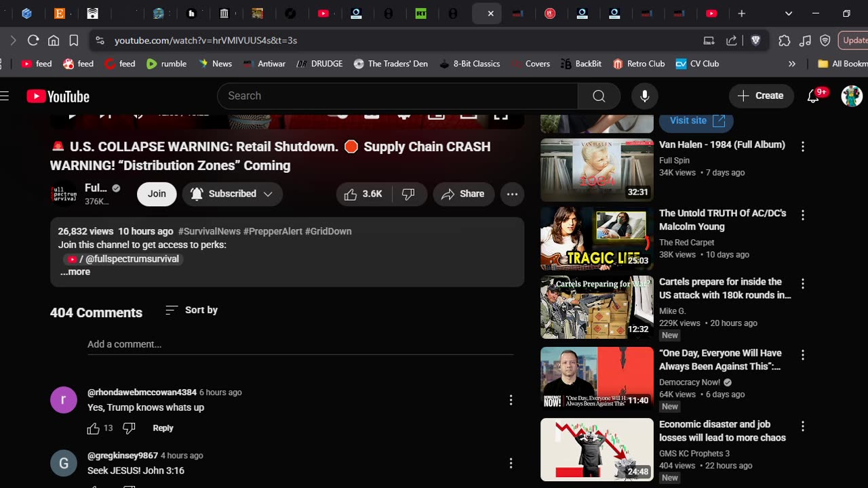Image resolution: width=868 pixels, height=488 pixels.
Task: Open the 8-Bit Classics bookmark
Action: (x=470, y=64)
